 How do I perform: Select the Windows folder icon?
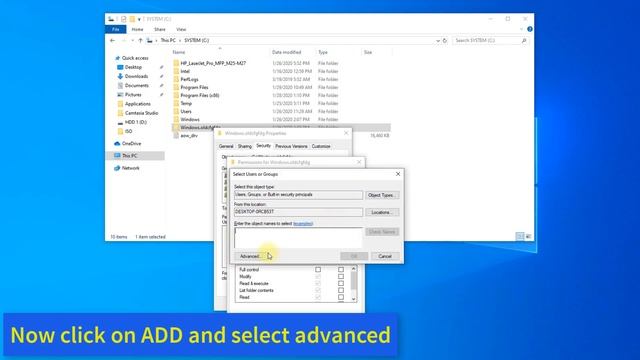click(x=176, y=119)
